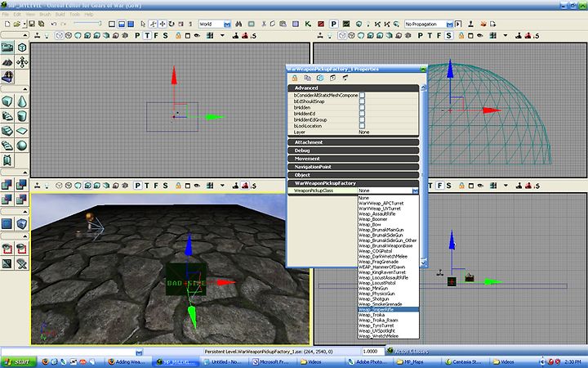The height and width of the screenshot is (368, 588).
Task: Enable the bLockLocation checkbox
Action: 362,126
